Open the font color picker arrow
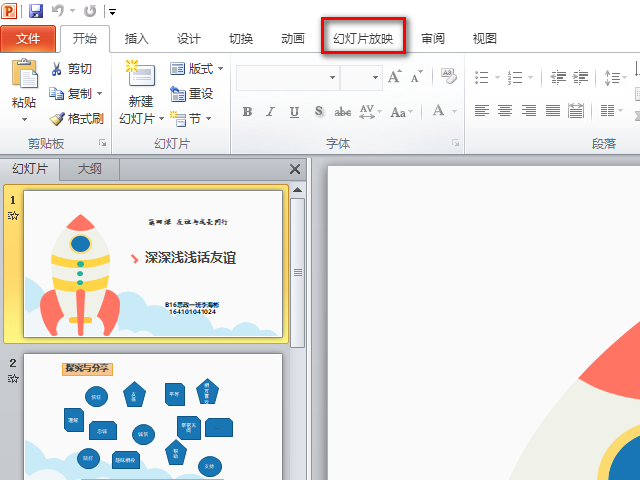Image resolution: width=640 pixels, height=480 pixels. pyautogui.click(x=454, y=111)
